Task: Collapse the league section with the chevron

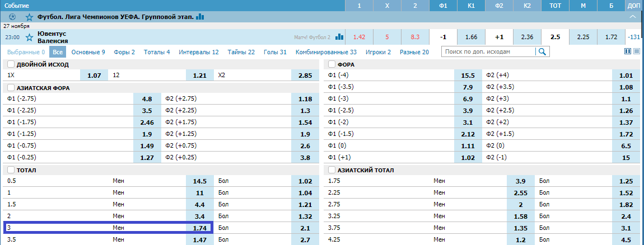Action: [633, 17]
